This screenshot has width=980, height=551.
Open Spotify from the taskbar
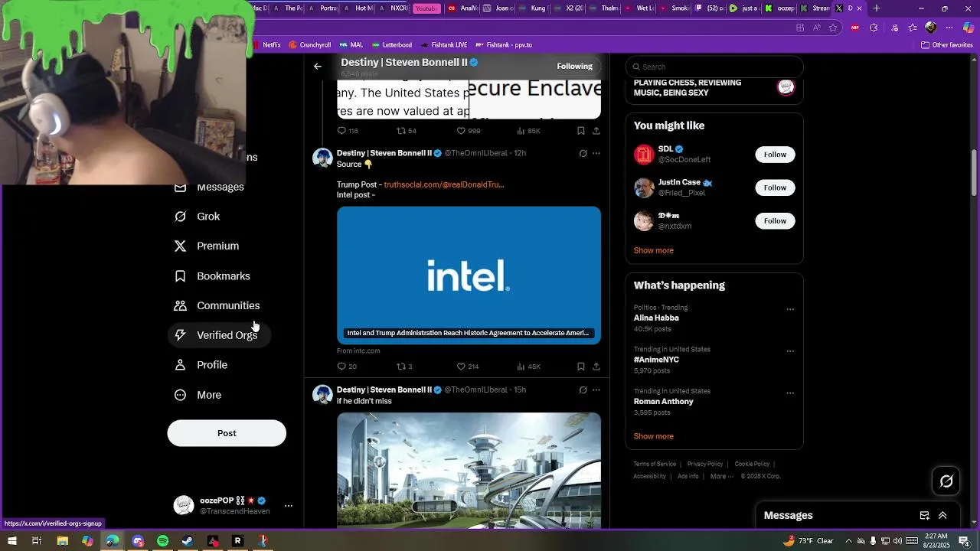point(163,541)
